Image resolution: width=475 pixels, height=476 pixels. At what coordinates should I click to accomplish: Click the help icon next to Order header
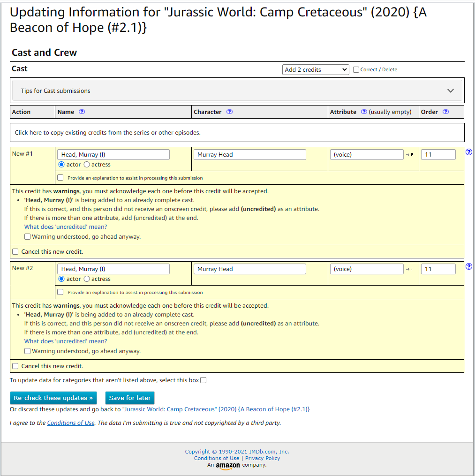445,112
